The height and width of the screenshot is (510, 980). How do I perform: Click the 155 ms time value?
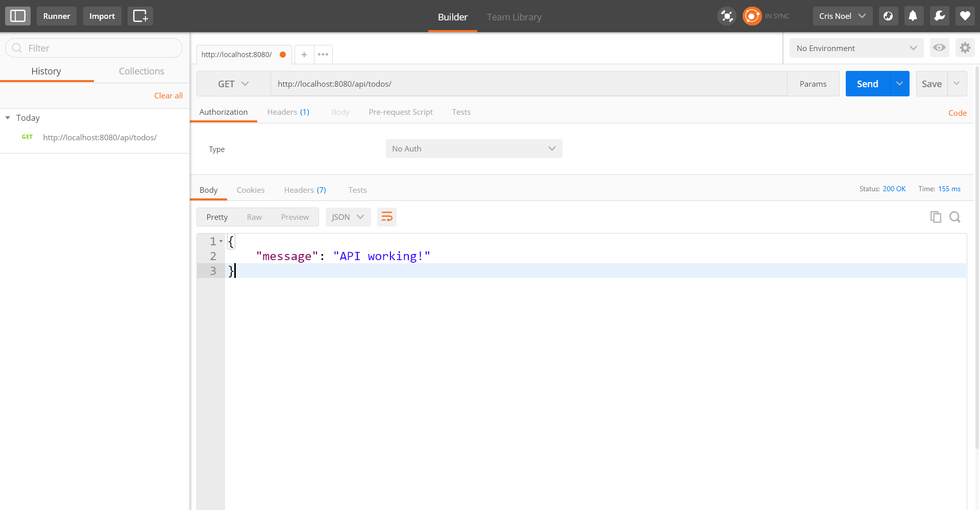coord(949,189)
